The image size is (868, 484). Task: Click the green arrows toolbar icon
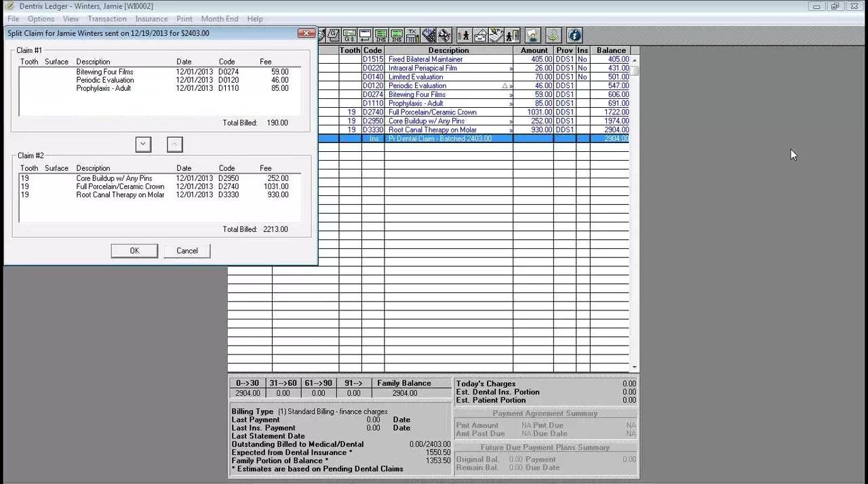point(554,35)
